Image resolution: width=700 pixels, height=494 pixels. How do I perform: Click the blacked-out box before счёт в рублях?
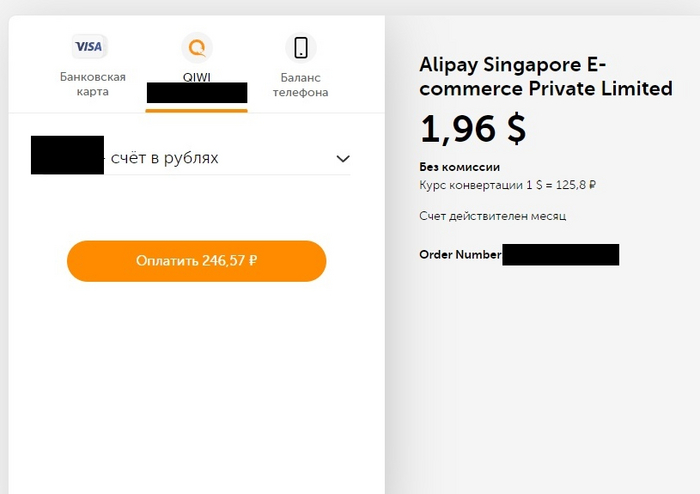67,155
